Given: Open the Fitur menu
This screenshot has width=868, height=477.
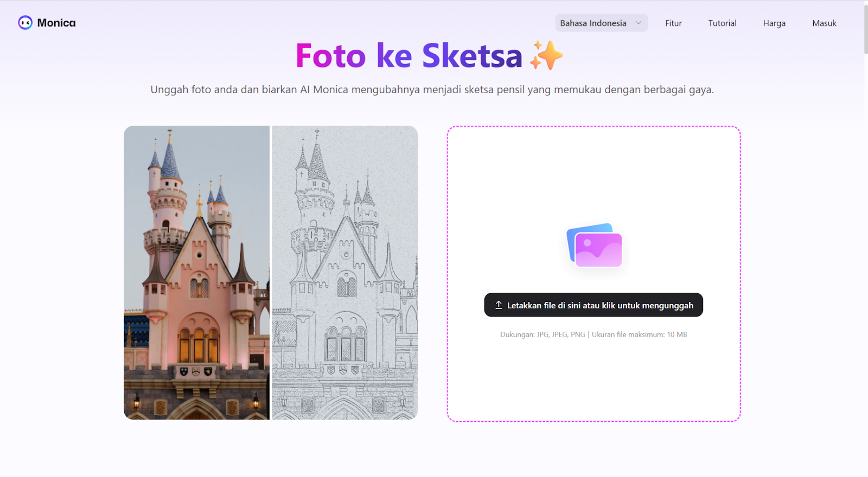Looking at the screenshot, I should [673, 23].
